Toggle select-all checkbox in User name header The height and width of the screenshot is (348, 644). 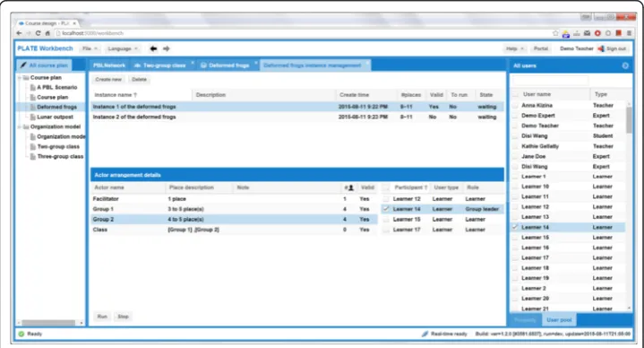tap(515, 94)
